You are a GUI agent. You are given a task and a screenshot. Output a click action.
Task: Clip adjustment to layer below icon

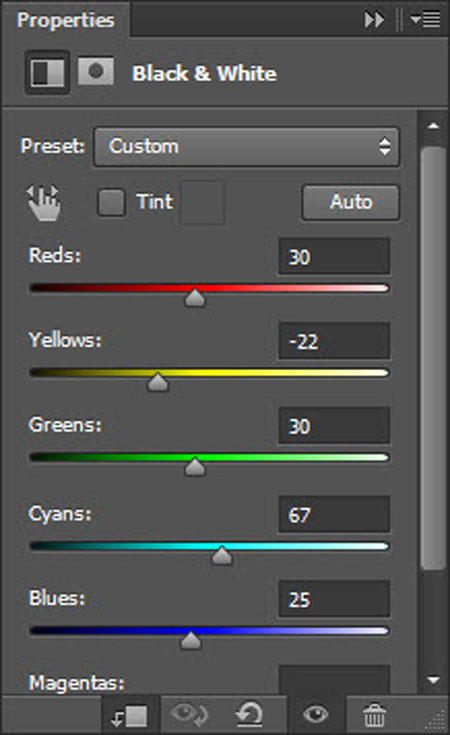click(x=130, y=716)
